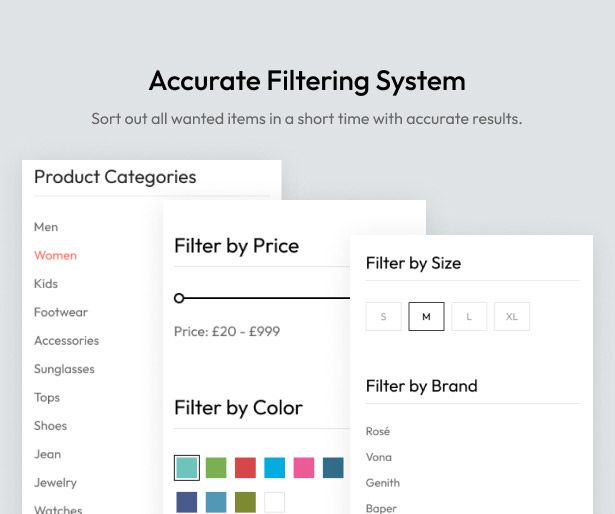615x514 pixels.
Task: Filter by brand Vona
Action: (379, 457)
